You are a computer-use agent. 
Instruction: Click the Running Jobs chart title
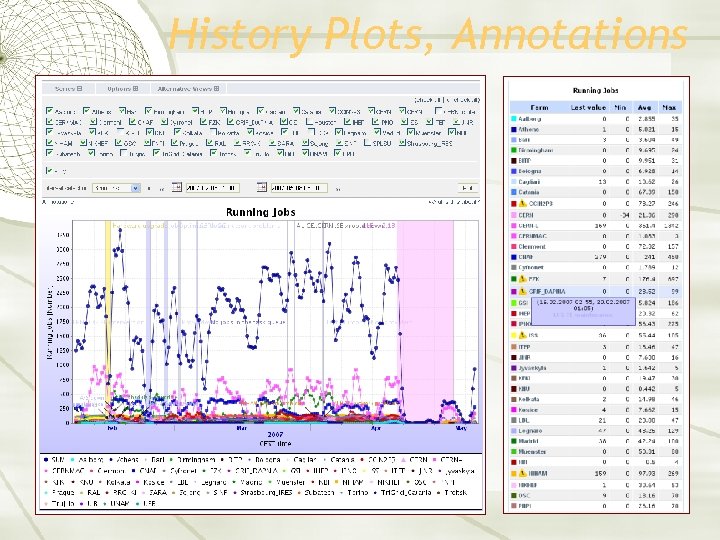[260, 212]
